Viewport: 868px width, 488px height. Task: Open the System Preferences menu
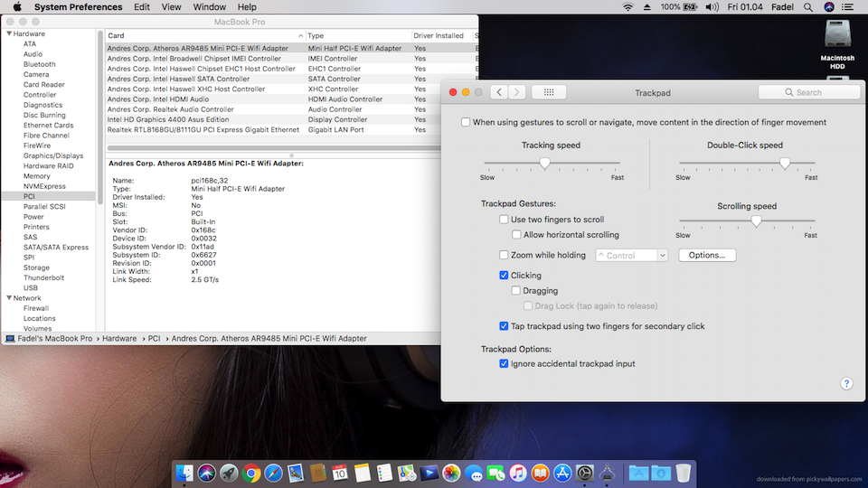click(x=78, y=7)
